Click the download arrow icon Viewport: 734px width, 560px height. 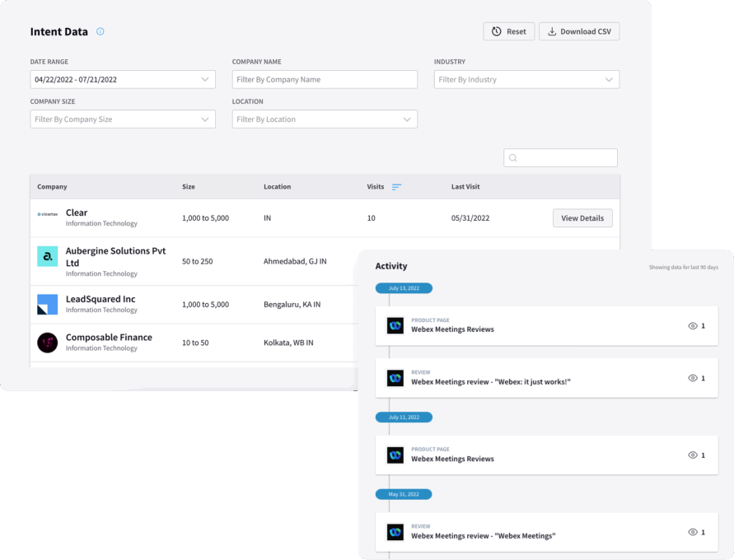[x=552, y=31]
